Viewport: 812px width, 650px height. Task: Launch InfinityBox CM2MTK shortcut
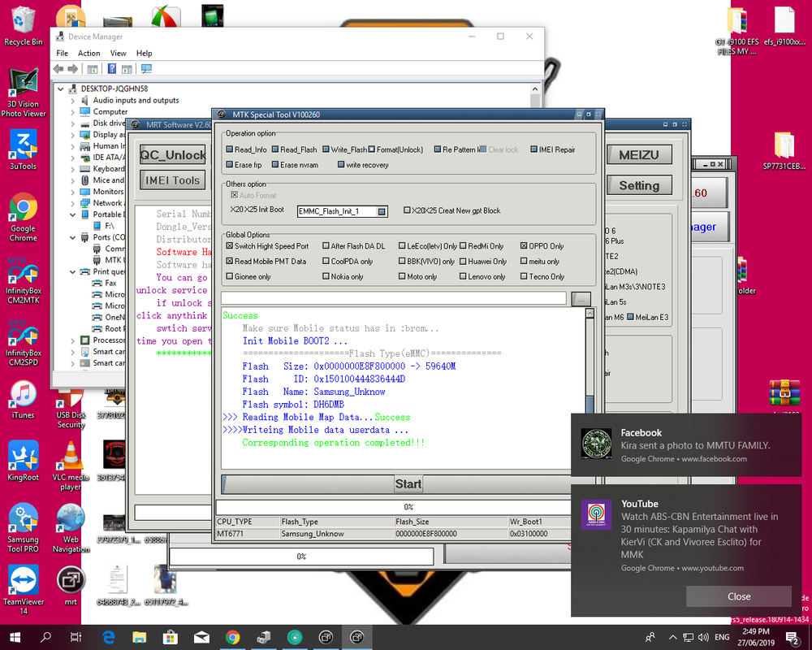pos(23,279)
